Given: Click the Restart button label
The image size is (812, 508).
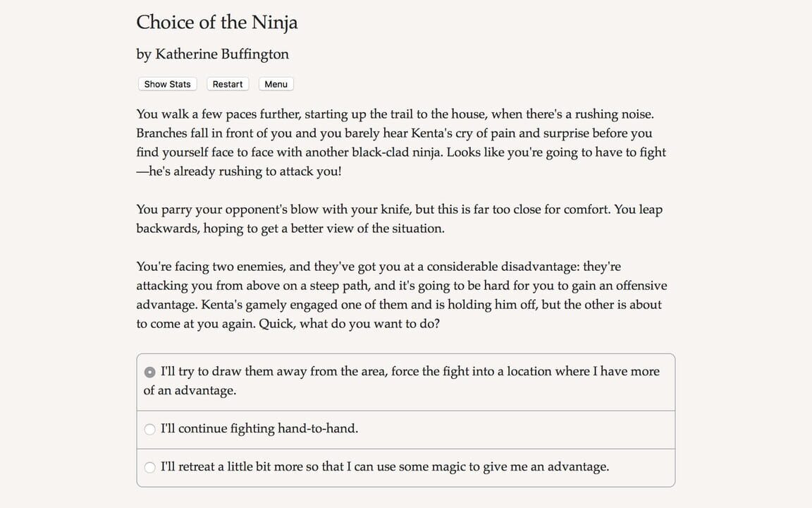Looking at the screenshot, I should [228, 84].
